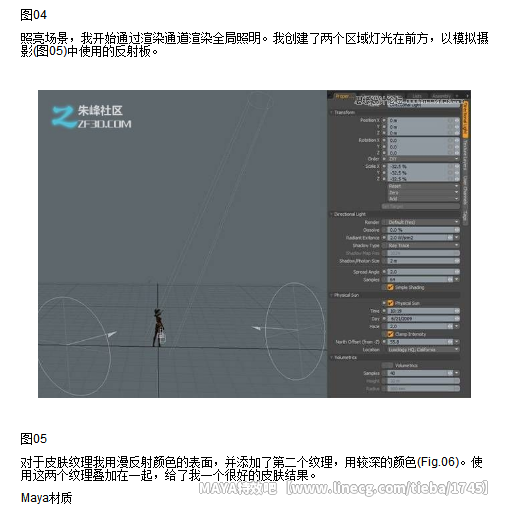The image size is (530, 507).
Task: Open the Zero dropdown
Action: tap(424, 192)
